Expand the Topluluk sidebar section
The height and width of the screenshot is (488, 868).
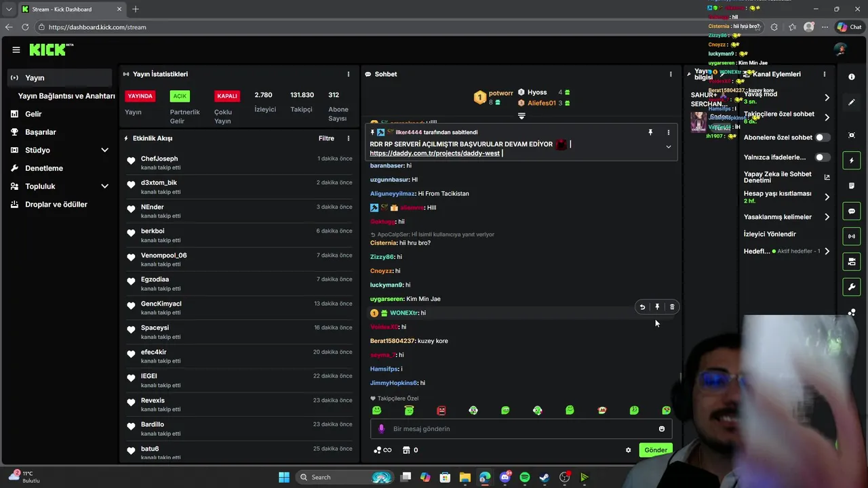(104, 186)
